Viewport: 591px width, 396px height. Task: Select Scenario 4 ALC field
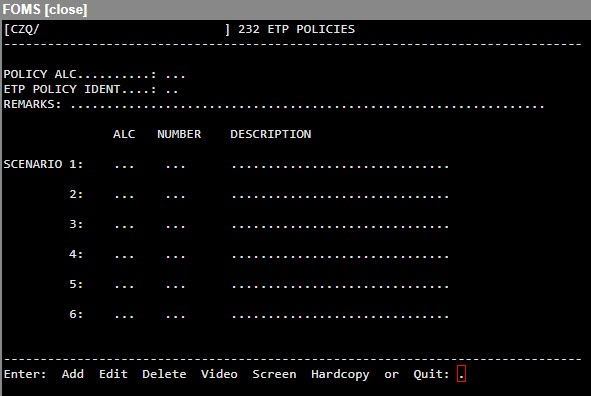pos(124,255)
